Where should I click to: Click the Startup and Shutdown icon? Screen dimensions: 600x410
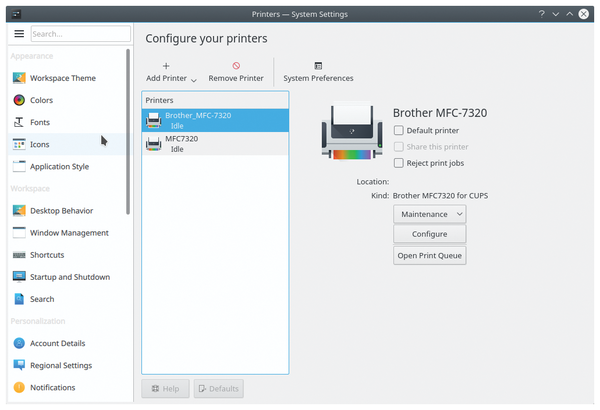click(19, 277)
